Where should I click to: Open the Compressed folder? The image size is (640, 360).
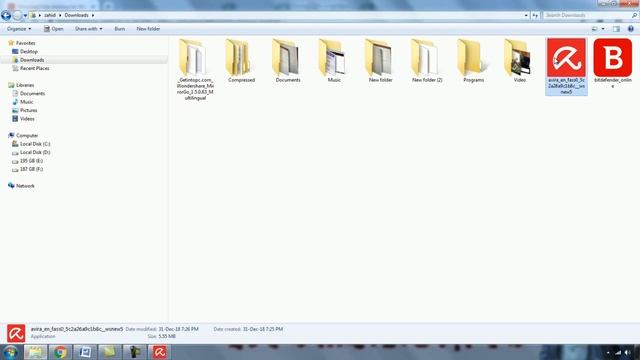coord(241,61)
